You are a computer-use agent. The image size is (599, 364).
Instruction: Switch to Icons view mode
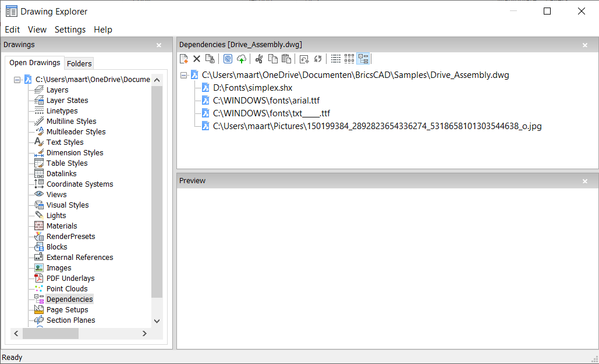349,58
